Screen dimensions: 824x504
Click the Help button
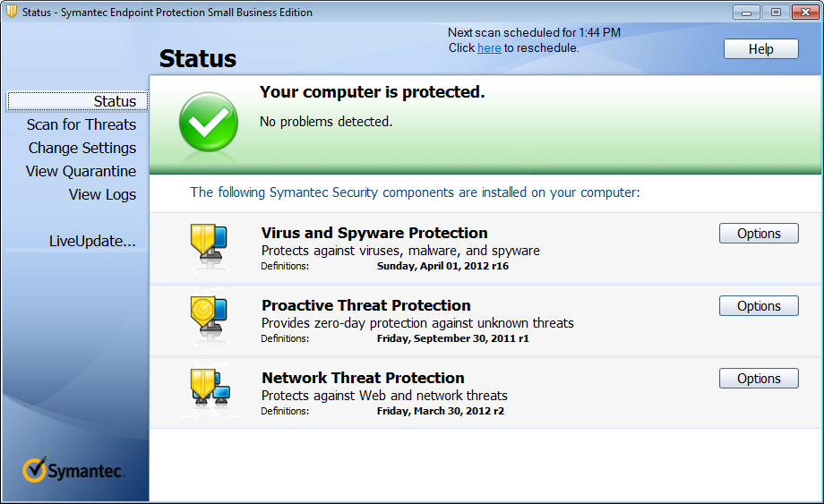pos(760,49)
